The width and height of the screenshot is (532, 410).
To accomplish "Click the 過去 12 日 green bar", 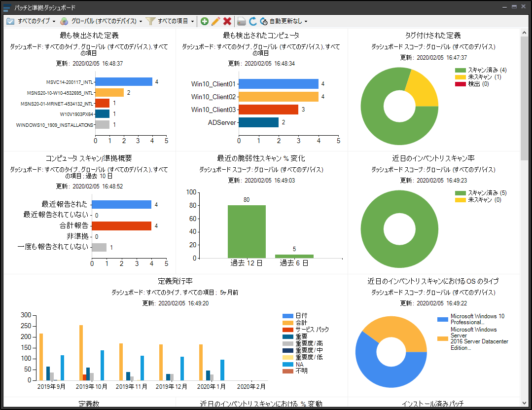I will click(x=247, y=231).
